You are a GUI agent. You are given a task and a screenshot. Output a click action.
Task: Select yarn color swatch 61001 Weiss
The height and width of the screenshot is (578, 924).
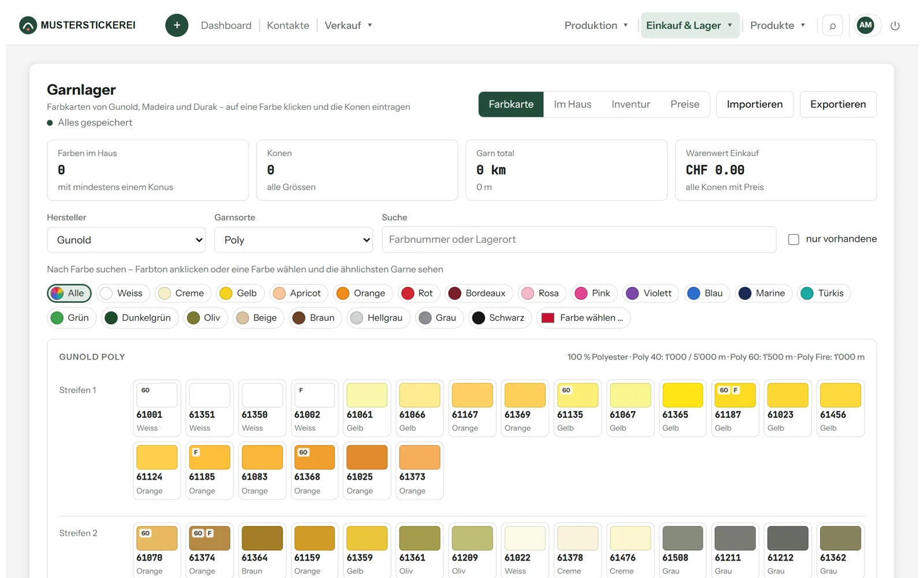(x=157, y=408)
